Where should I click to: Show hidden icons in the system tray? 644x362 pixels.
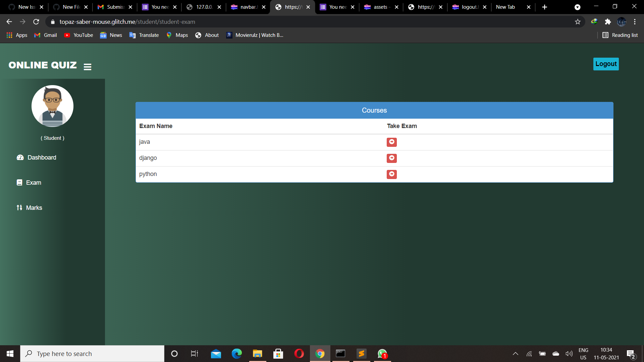516,354
